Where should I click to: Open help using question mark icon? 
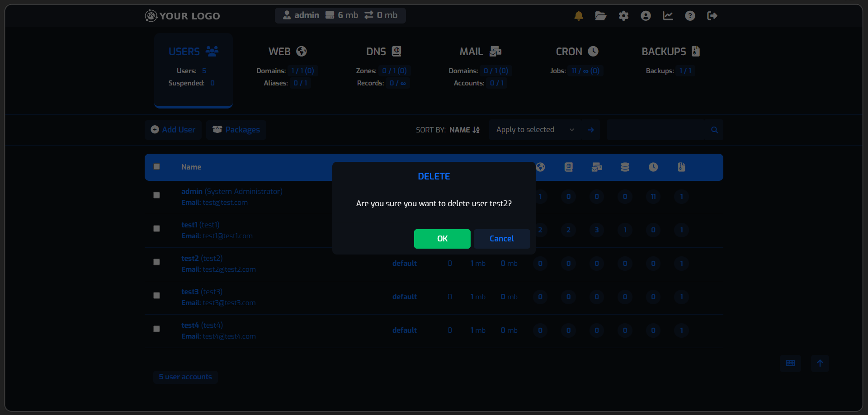[x=690, y=15]
